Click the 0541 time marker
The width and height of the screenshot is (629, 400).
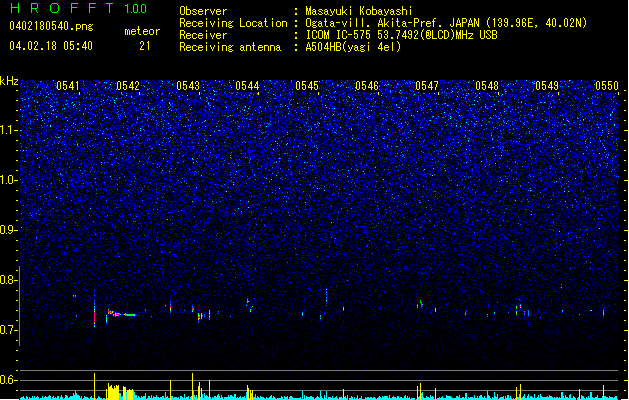point(67,86)
